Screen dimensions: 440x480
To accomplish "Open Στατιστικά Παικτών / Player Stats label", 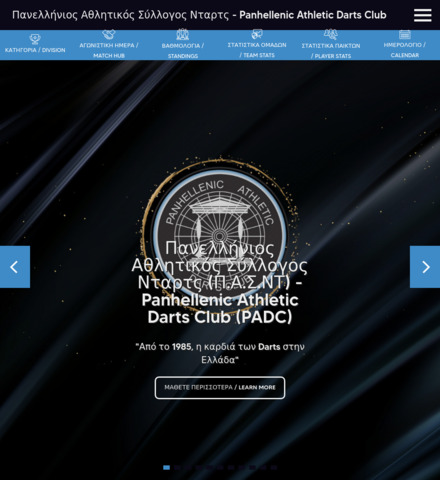I will pyautogui.click(x=331, y=51).
